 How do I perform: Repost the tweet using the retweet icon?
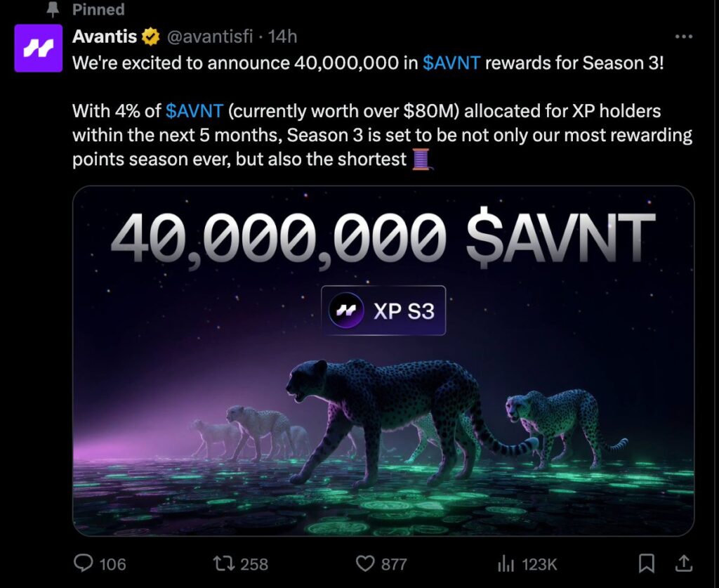coord(223,563)
